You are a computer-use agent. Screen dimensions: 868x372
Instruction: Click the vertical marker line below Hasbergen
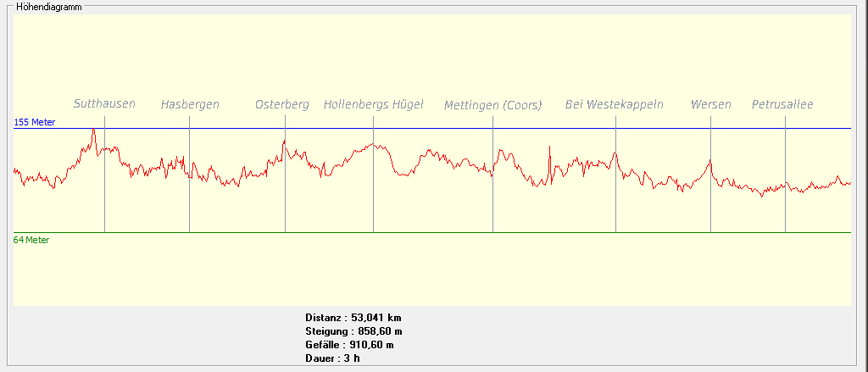[x=189, y=203]
